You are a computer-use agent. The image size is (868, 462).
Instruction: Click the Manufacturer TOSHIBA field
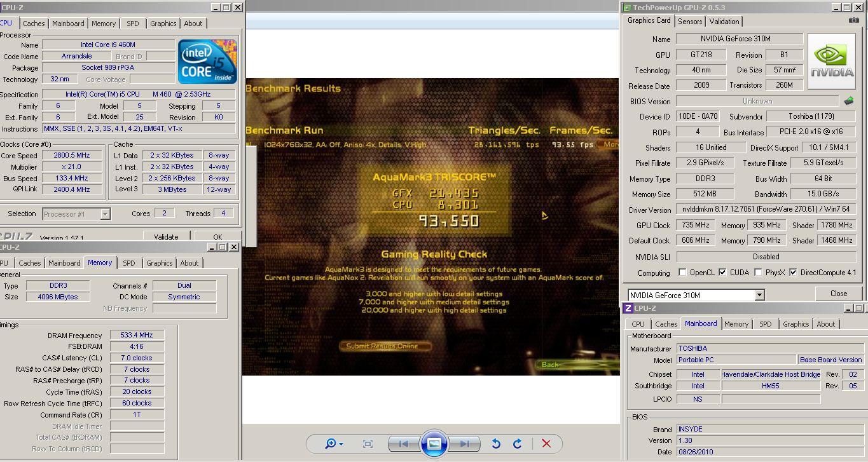[769, 348]
